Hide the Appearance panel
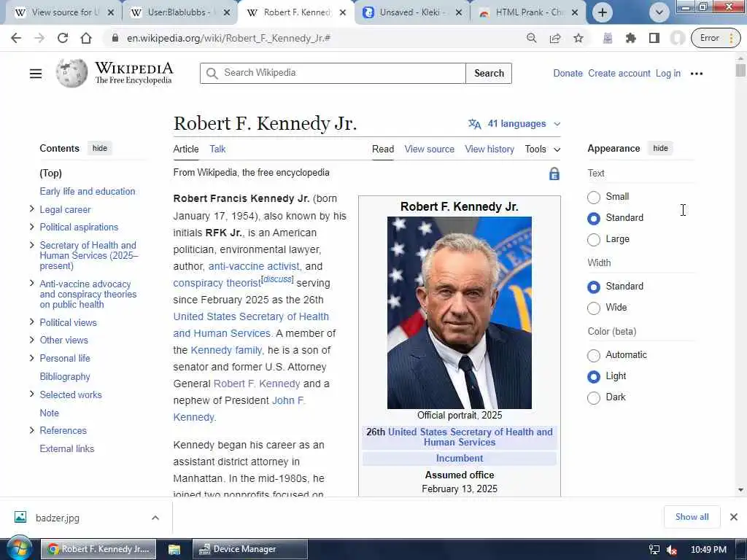The image size is (747, 560). (660, 148)
